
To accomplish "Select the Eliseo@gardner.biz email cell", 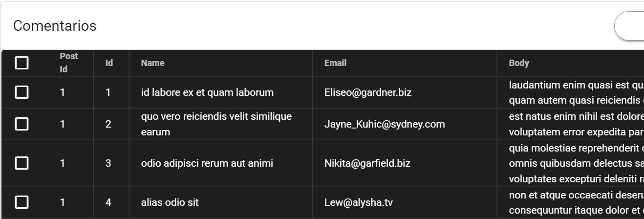I will coord(368,92).
